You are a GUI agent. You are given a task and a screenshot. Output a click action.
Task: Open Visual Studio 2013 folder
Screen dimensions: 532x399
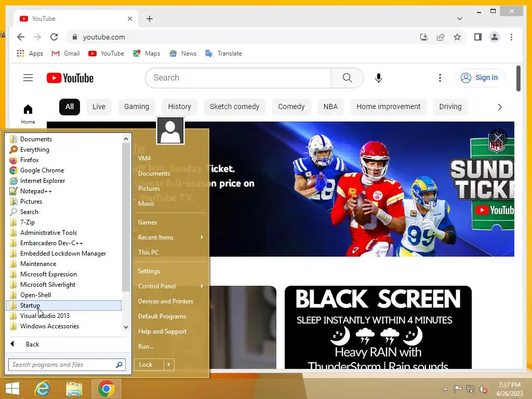(63, 316)
